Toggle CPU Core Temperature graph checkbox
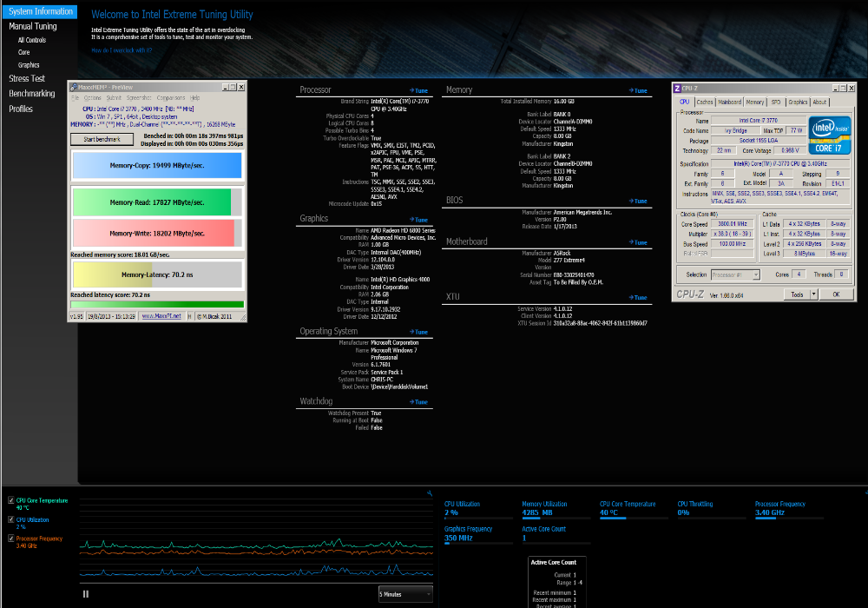Image resolution: width=868 pixels, height=608 pixels. tap(11, 500)
